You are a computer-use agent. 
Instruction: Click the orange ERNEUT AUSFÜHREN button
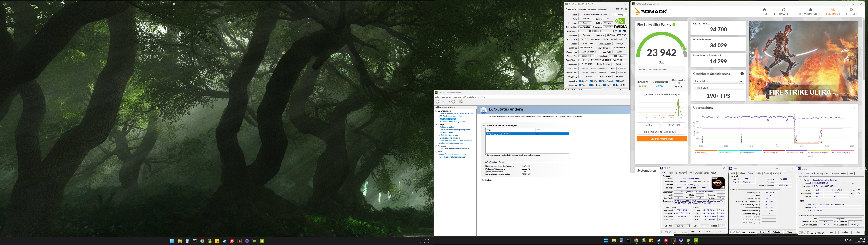[x=662, y=139]
